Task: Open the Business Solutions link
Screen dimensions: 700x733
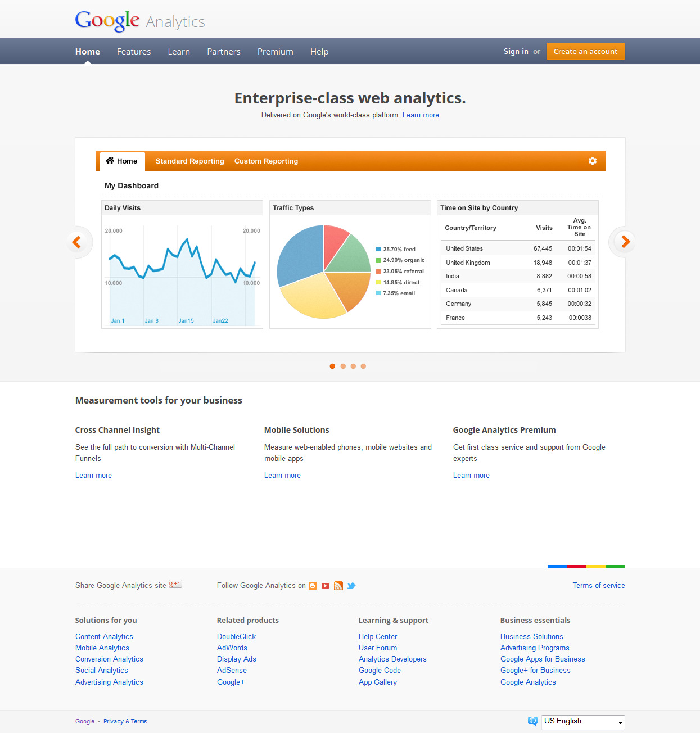Action: click(532, 637)
